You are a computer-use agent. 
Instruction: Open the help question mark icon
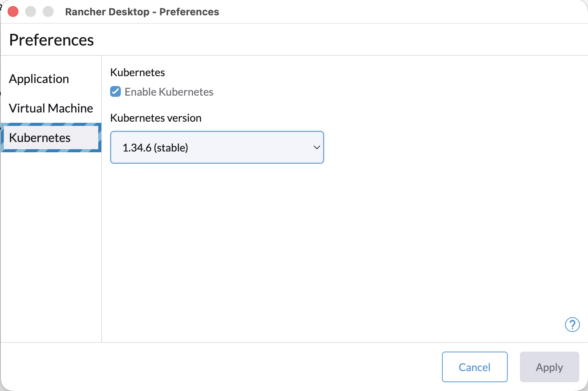pyautogui.click(x=572, y=325)
